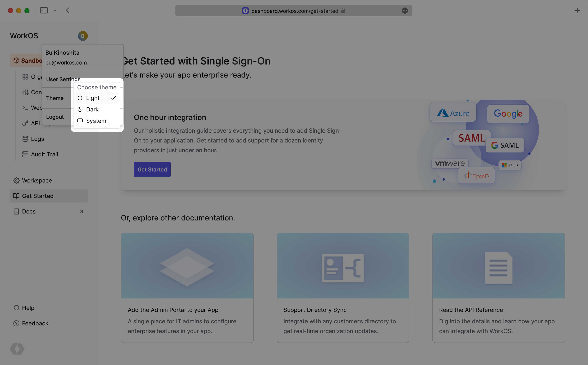The height and width of the screenshot is (365, 588).
Task: Click the Docs external arrow icon
Action: pyautogui.click(x=81, y=211)
